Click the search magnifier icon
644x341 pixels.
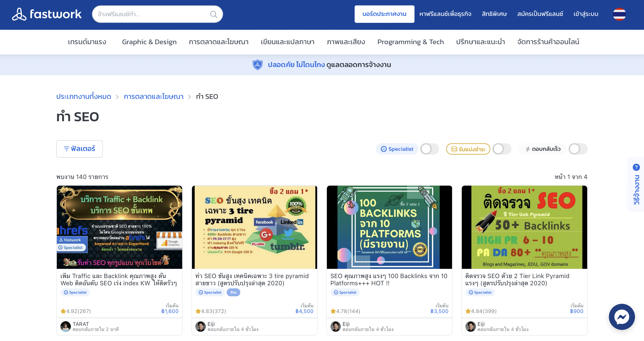(x=214, y=14)
